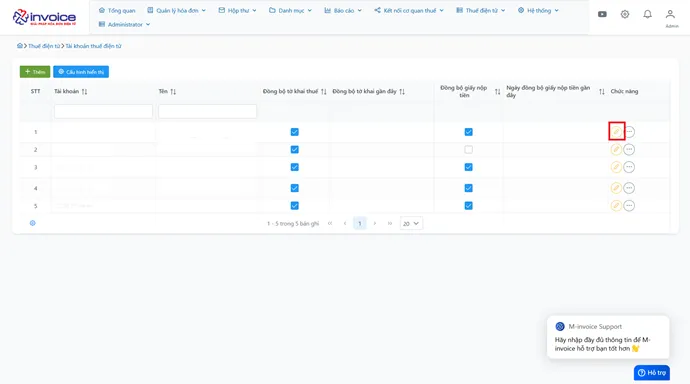Go to first page of table
Screen dimensions: 690x384
[x=330, y=223]
